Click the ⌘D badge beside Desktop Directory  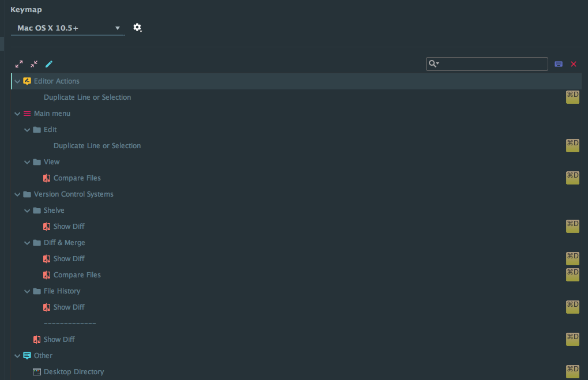click(x=572, y=371)
